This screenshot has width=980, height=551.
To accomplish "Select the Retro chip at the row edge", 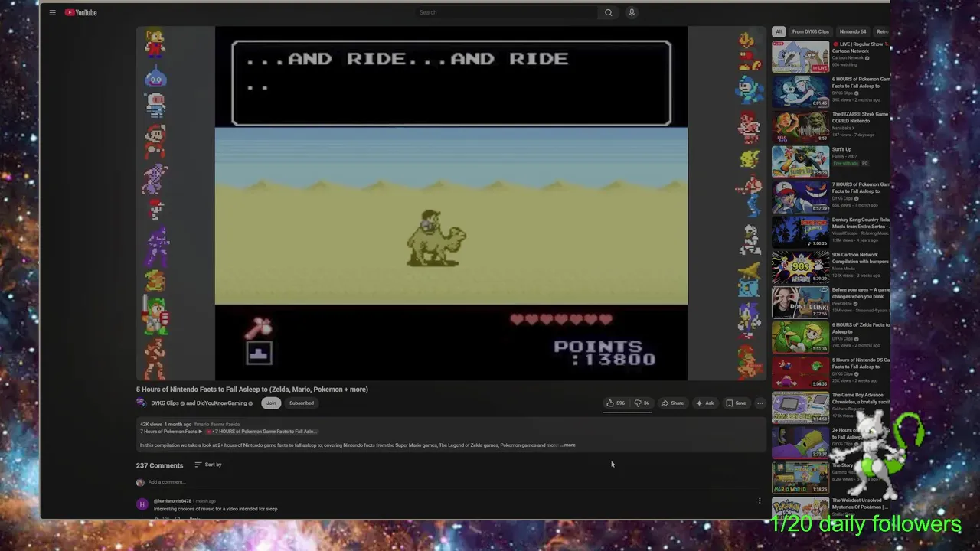I will (x=882, y=31).
